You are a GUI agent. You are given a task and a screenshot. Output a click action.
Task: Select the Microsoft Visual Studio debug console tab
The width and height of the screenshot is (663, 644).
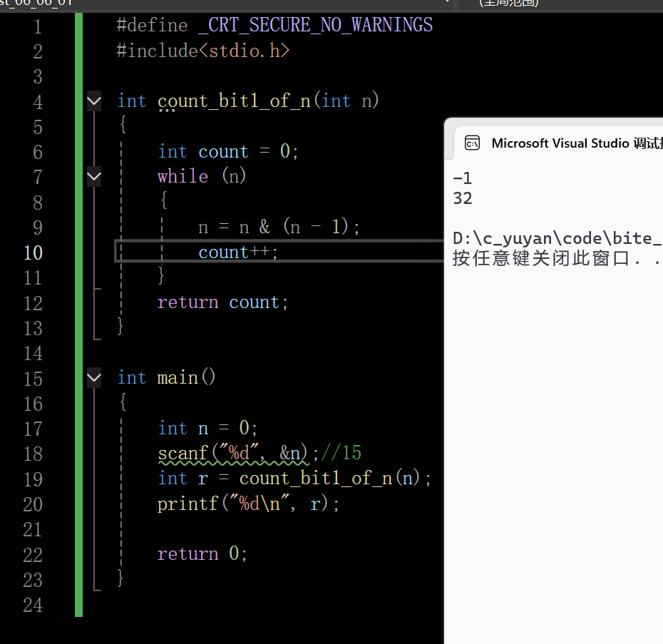click(558, 143)
